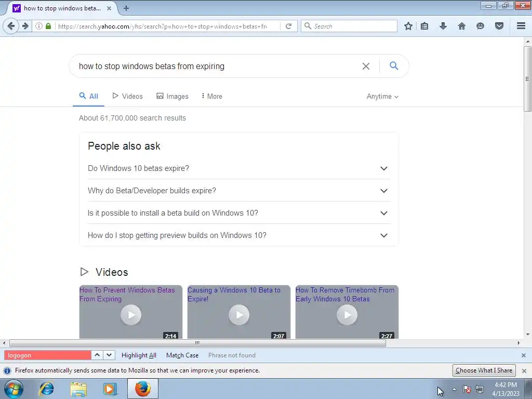Open Windows Media Player taskbar icon
This screenshot has height=399, width=532.
(110, 389)
